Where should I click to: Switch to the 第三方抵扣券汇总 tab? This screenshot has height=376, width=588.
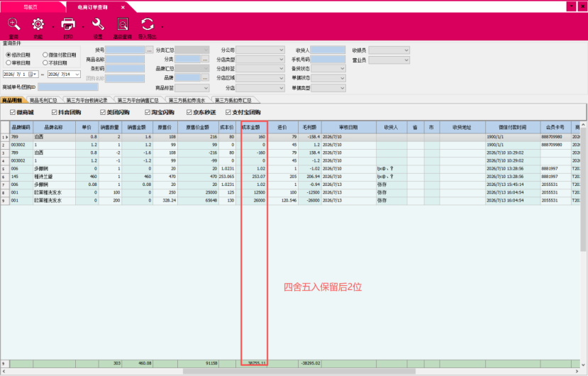[x=233, y=100]
